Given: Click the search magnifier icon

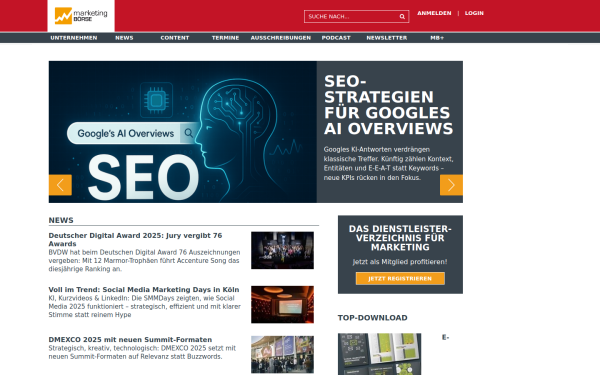Looking at the screenshot, I should pyautogui.click(x=402, y=16).
